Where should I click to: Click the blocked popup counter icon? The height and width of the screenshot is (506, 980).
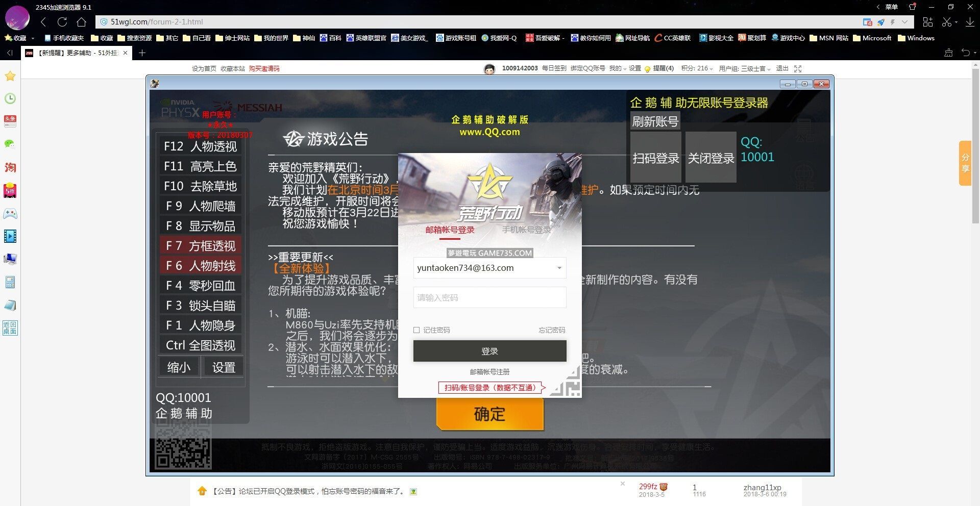click(867, 22)
